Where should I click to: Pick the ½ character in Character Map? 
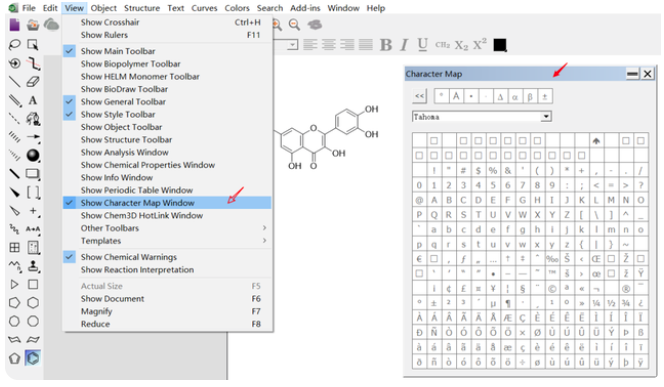[x=611, y=303]
